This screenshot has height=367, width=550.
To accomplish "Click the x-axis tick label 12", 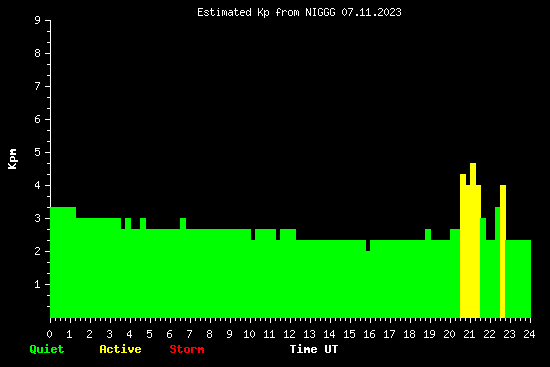I will [x=289, y=334].
